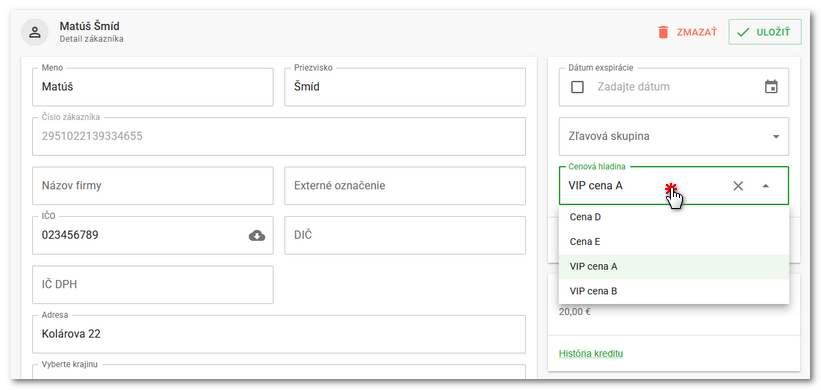Click the 20,00 € credit value

tap(575, 313)
